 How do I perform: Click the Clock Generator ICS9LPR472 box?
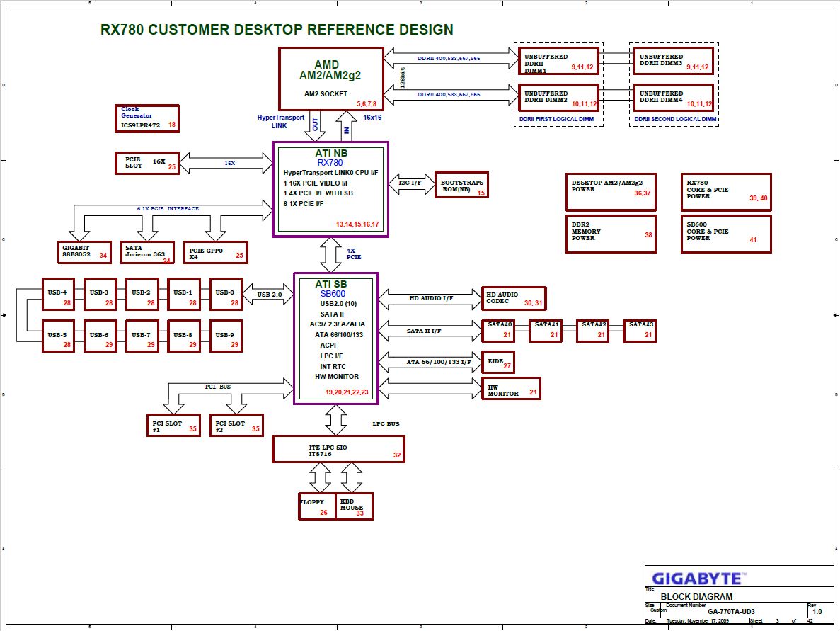pos(146,118)
